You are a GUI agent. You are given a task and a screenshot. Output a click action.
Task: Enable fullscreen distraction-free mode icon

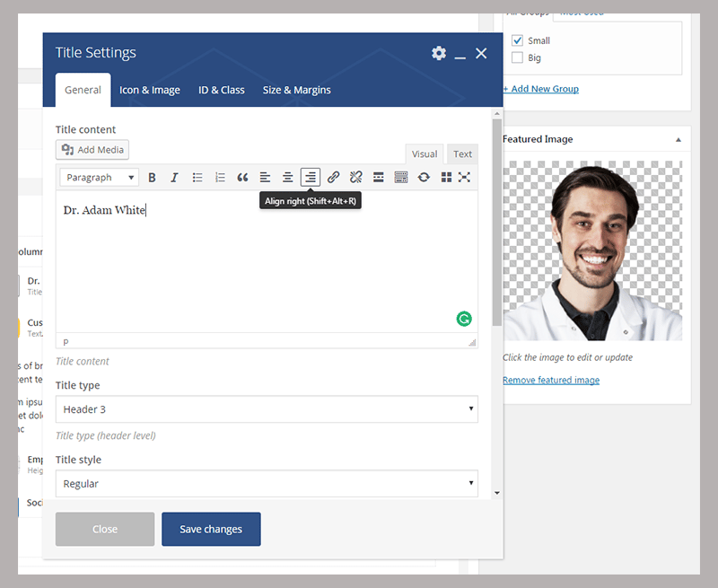click(x=464, y=177)
